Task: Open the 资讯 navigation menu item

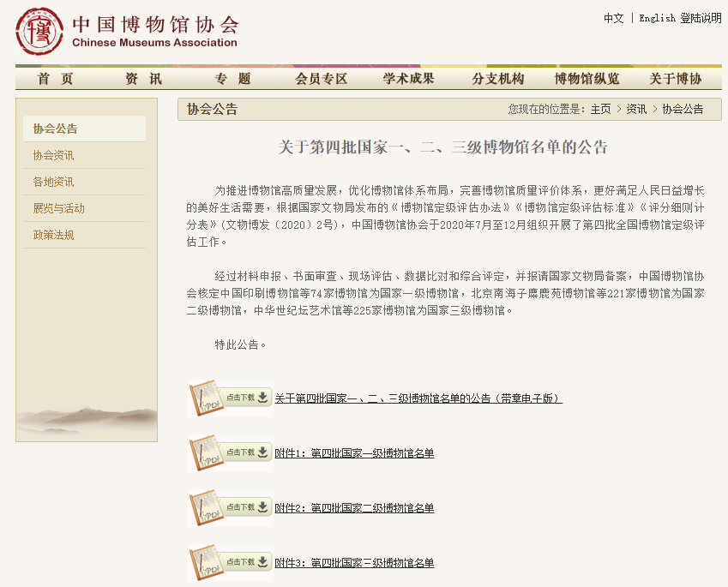Action: pyautogui.click(x=143, y=79)
